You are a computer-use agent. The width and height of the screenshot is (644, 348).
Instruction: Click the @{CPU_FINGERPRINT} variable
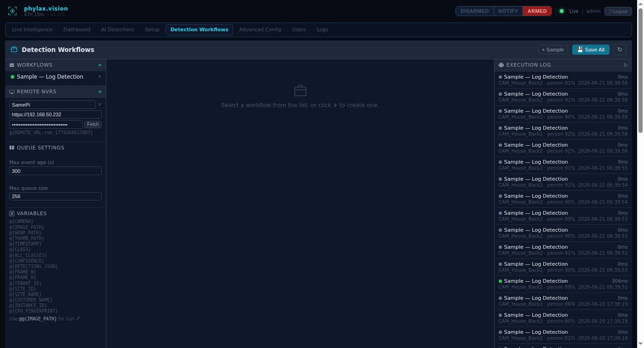point(34,311)
